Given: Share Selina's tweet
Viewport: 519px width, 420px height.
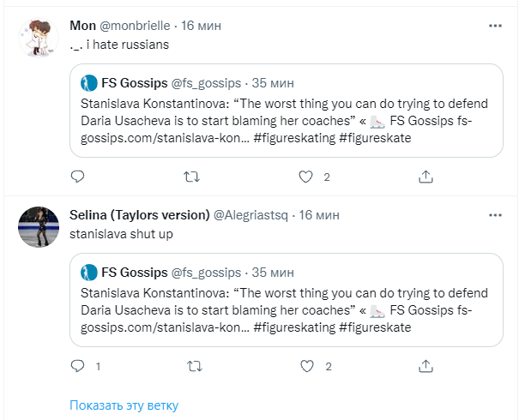Looking at the screenshot, I should tap(425, 366).
